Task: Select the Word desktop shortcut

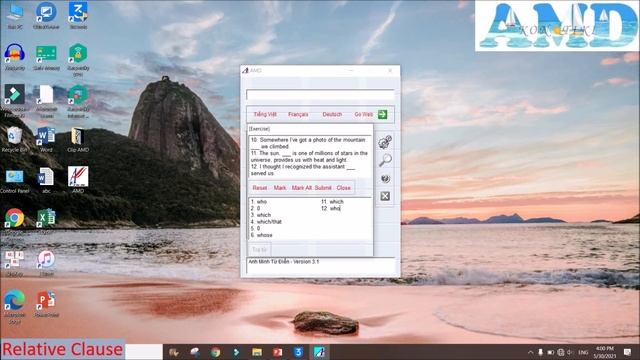Action: tap(46, 140)
